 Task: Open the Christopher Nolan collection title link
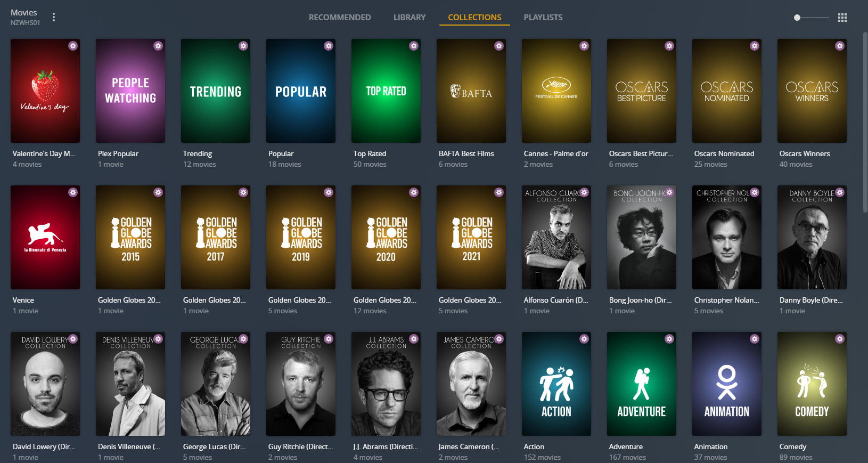pos(726,300)
